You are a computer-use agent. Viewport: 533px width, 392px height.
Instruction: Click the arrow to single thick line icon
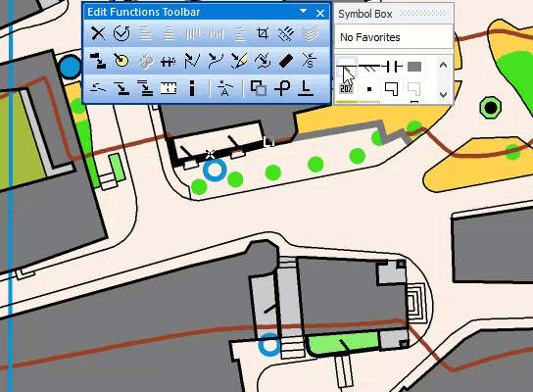pyautogui.click(x=121, y=88)
